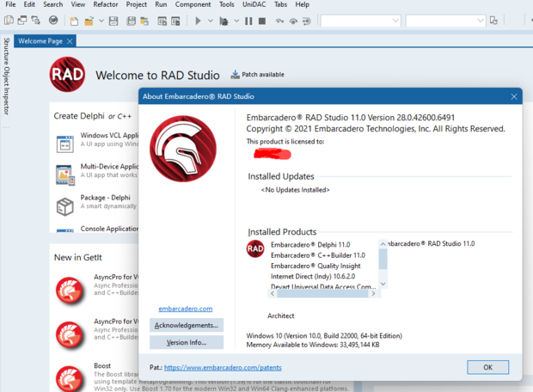Open the embarcadero.com link
The image size is (533, 392).
coord(185,309)
